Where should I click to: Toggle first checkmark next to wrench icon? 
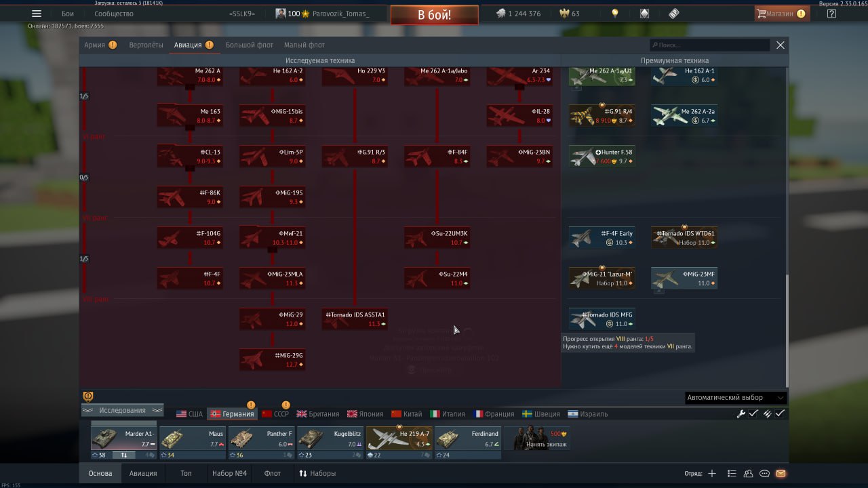click(753, 413)
